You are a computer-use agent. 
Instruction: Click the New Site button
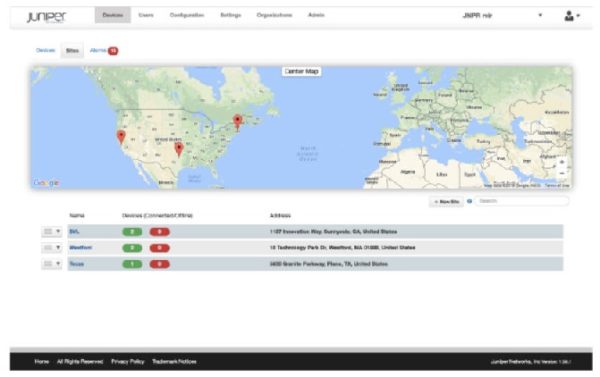tap(447, 201)
